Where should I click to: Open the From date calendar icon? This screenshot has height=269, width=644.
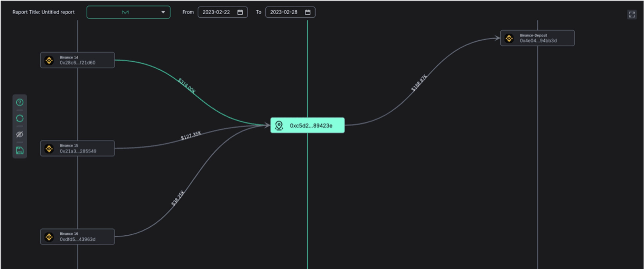[240, 12]
